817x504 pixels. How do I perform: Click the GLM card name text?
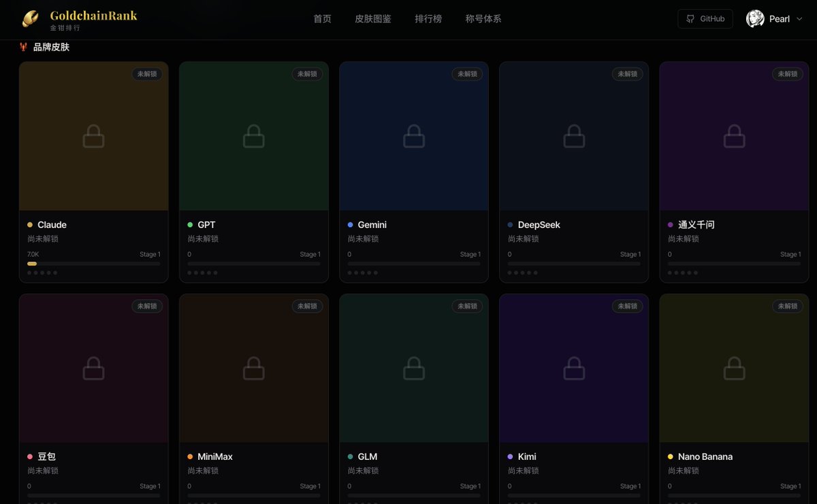point(367,456)
